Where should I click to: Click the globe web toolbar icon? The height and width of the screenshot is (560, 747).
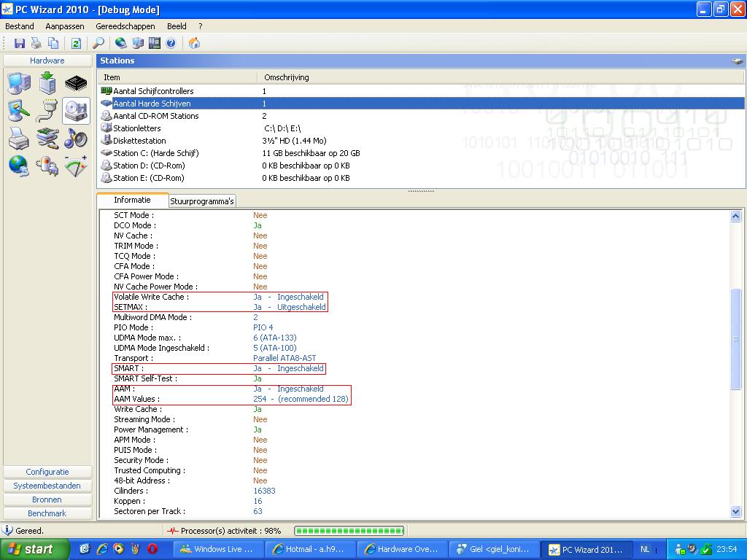pos(121,43)
